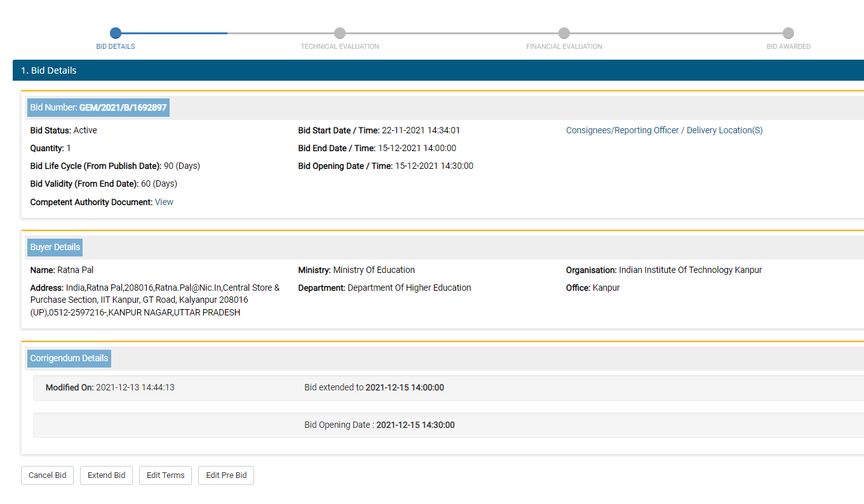Collapse the '1. Bid Details' section header
The image size is (864, 504).
click(x=438, y=70)
